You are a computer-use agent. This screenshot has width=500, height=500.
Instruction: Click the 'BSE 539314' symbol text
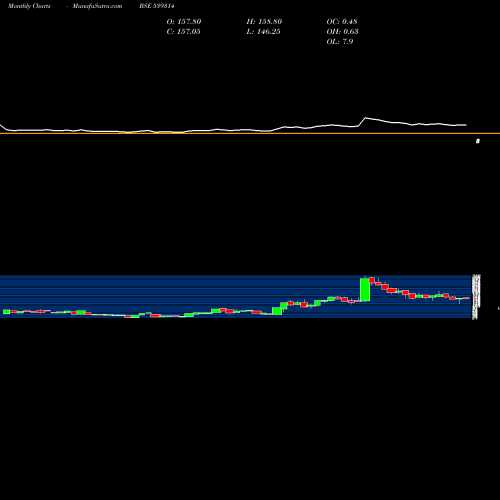coord(157,6)
